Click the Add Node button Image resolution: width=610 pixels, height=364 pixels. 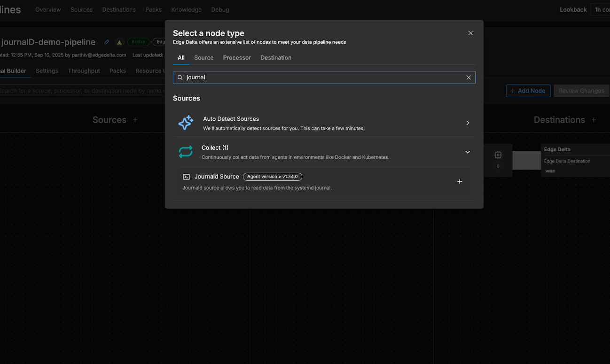click(x=528, y=91)
